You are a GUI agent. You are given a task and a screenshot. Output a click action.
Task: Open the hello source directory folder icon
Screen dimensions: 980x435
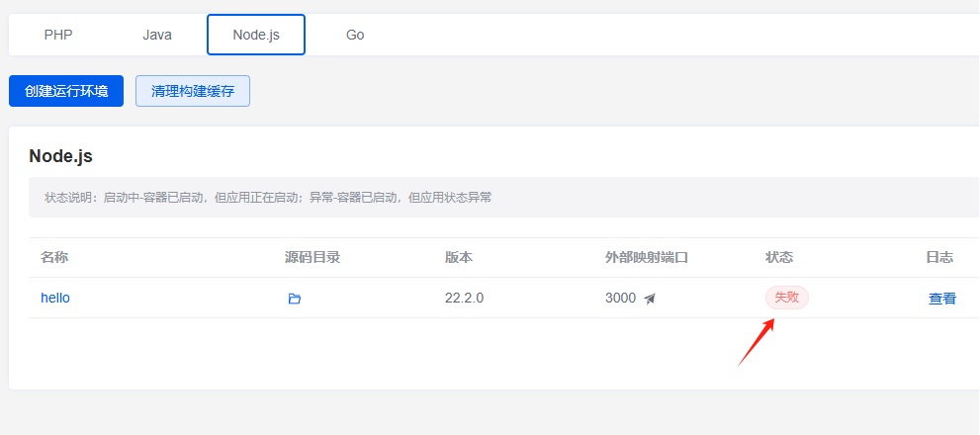point(295,299)
